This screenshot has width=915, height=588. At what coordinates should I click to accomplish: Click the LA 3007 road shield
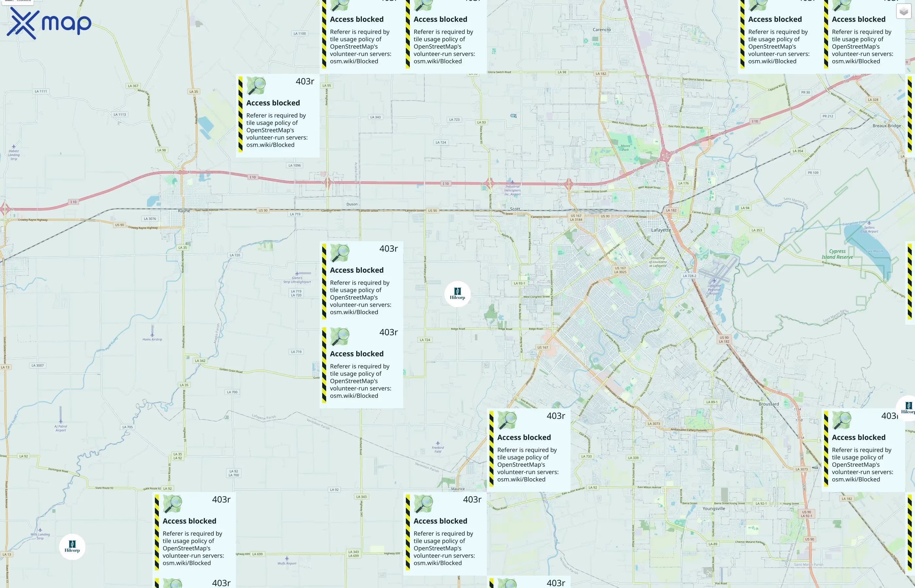tap(38, 366)
